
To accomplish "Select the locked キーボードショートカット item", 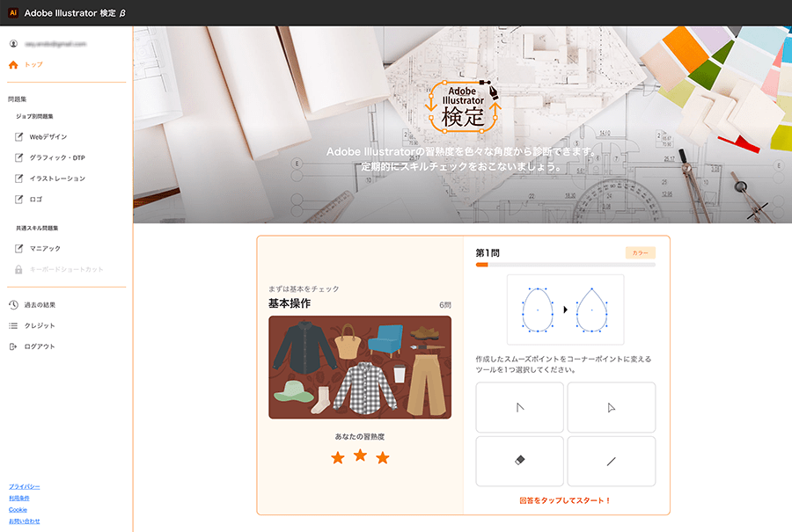I will click(x=66, y=270).
